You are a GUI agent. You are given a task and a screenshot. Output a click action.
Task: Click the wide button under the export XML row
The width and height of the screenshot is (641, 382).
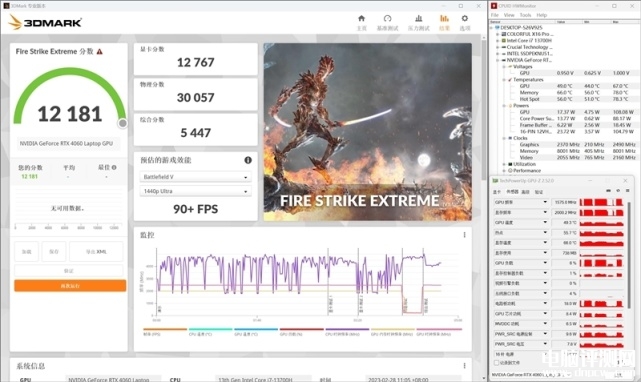(x=69, y=271)
